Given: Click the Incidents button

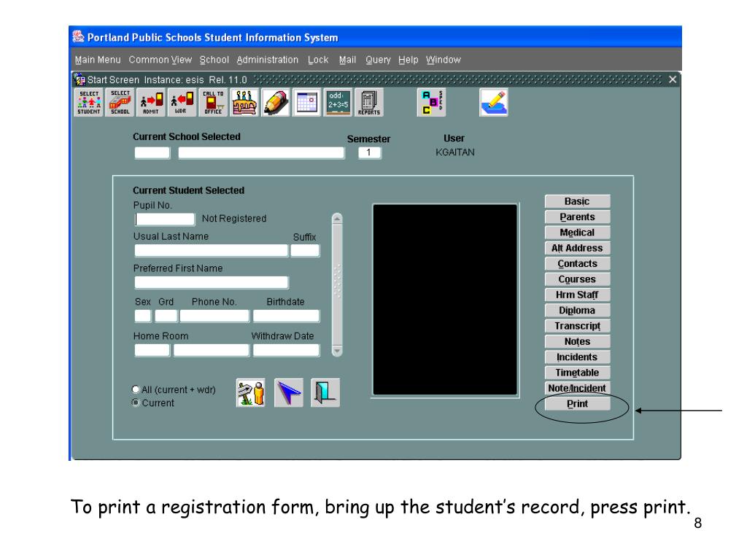Looking at the screenshot, I should [578, 357].
